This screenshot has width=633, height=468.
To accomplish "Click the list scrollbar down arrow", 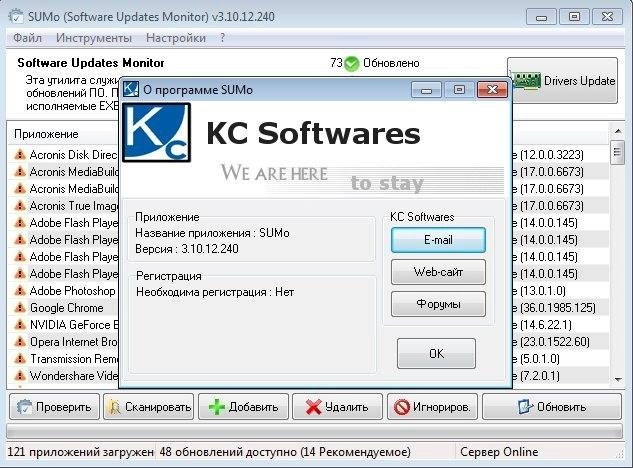I will click(x=618, y=379).
